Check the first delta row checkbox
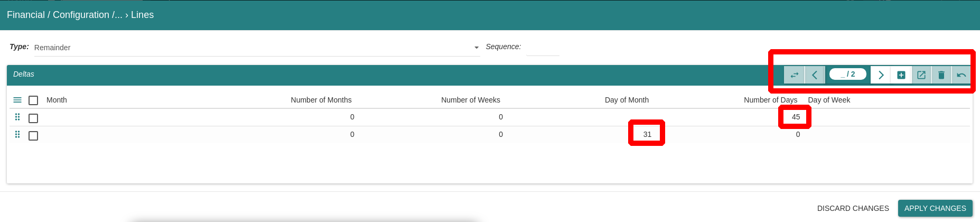The image size is (980, 222). pyautogui.click(x=33, y=118)
